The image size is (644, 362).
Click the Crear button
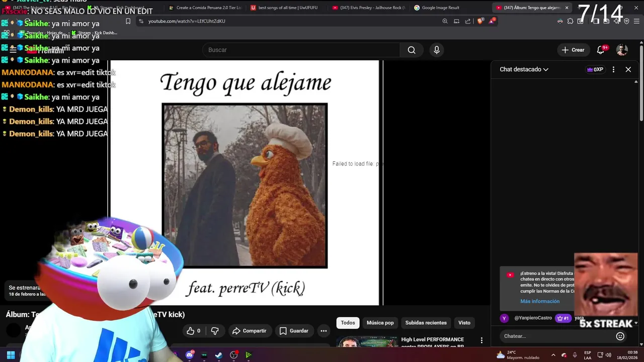pos(573,50)
